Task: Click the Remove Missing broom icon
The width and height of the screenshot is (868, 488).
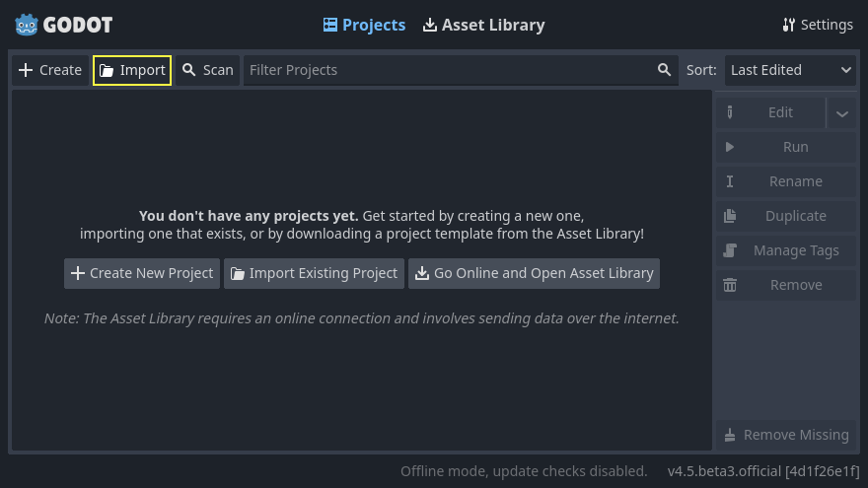Action: point(730,435)
